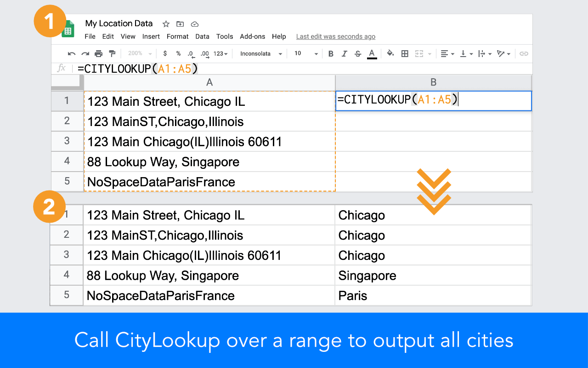The width and height of the screenshot is (588, 368).
Task: Format cell as currency
Action: point(165,54)
